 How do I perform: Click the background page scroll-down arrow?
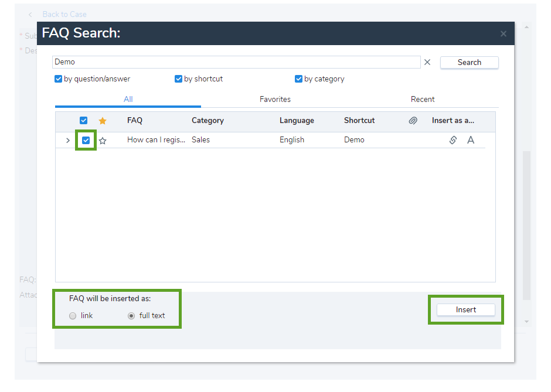point(526,322)
